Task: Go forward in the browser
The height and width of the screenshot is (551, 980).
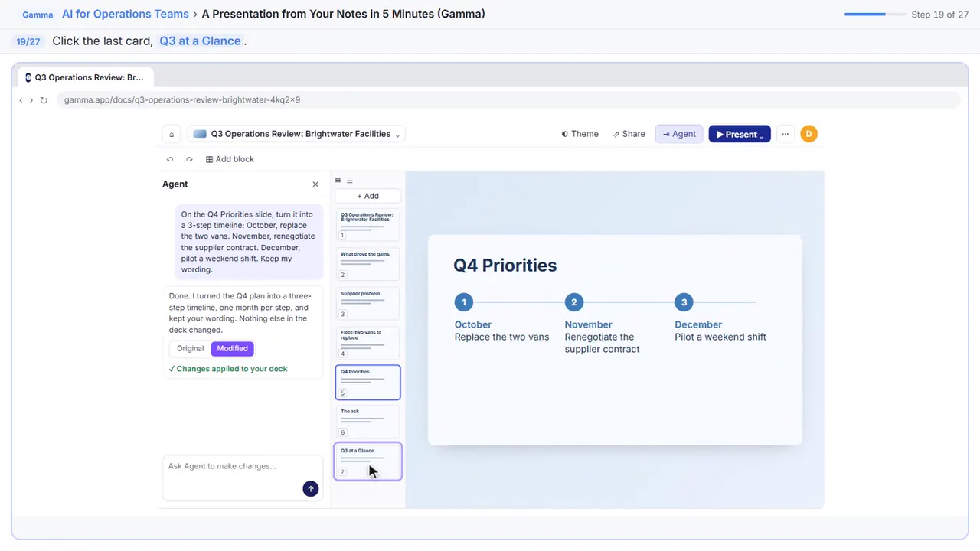Action: (x=31, y=100)
